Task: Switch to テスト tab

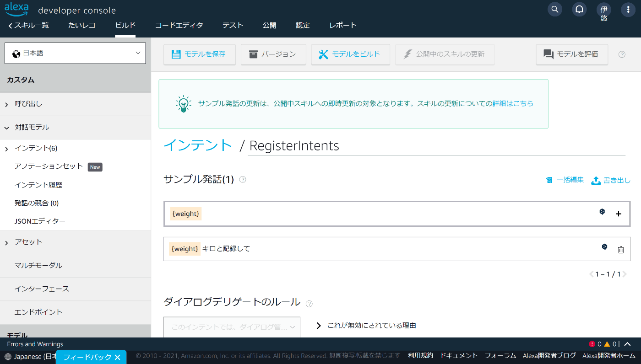Action: [233, 25]
